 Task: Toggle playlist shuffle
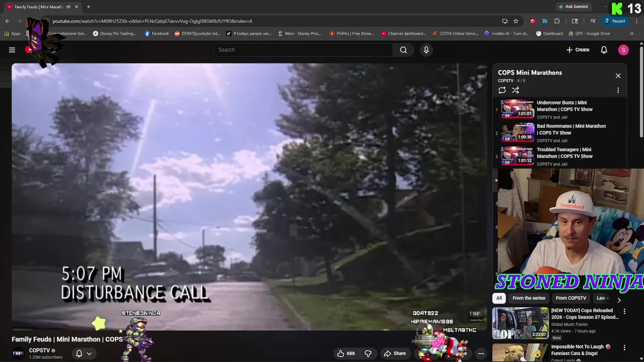(515, 90)
